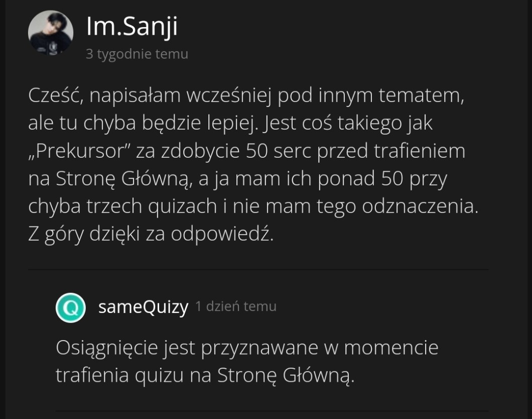The width and height of the screenshot is (532, 419).
Task: Open the sameQuizy username link
Action: [x=143, y=307]
